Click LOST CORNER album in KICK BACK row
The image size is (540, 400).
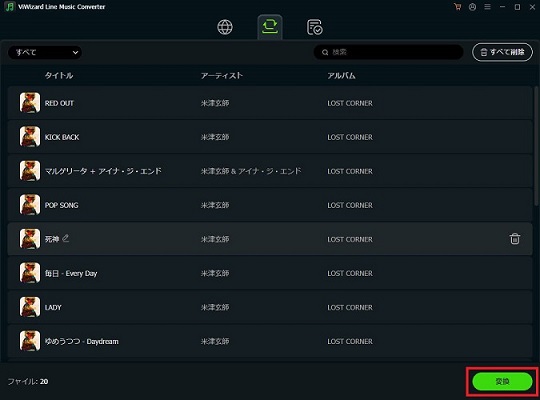click(x=350, y=137)
